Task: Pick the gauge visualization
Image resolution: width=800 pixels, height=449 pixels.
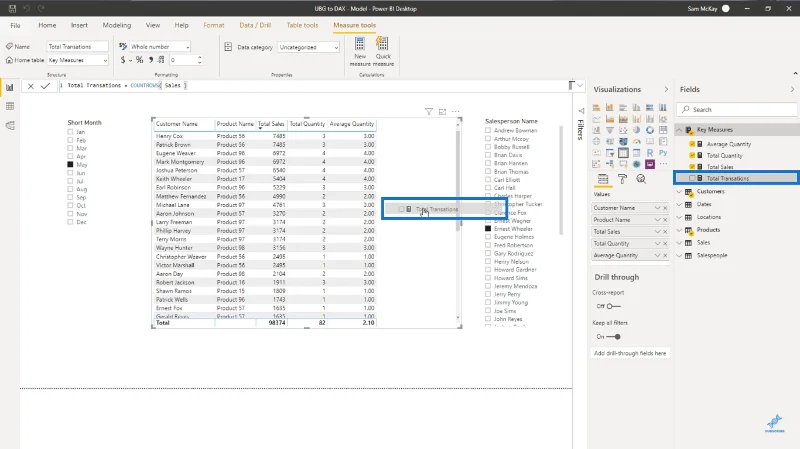Action: (636, 141)
